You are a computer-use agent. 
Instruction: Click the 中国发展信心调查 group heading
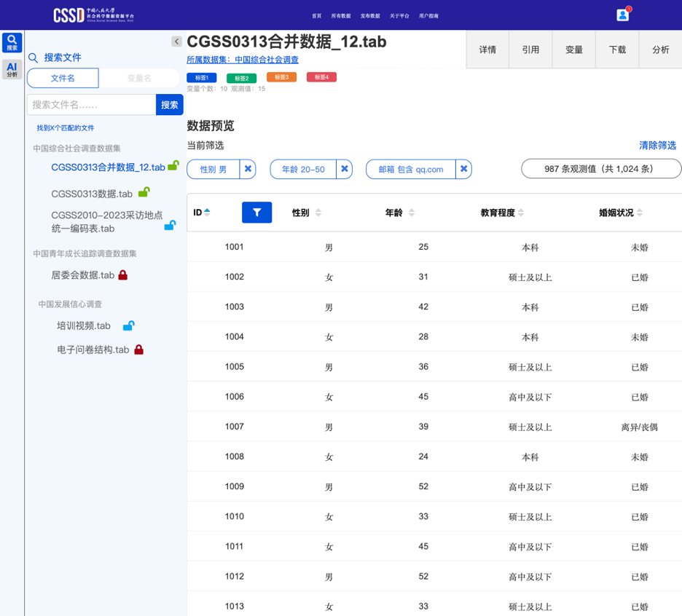click(x=70, y=304)
